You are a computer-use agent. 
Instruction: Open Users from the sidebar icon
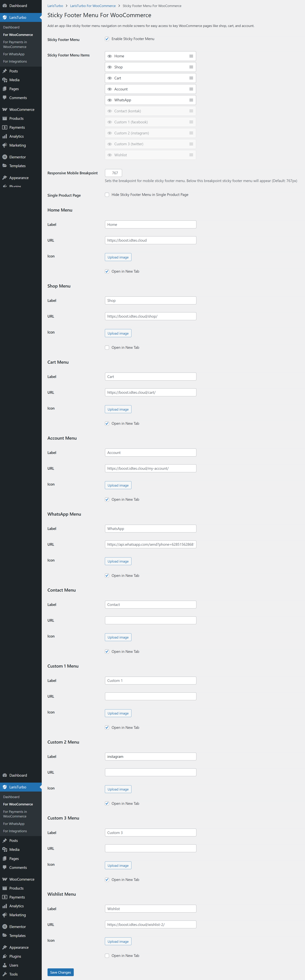click(5, 965)
